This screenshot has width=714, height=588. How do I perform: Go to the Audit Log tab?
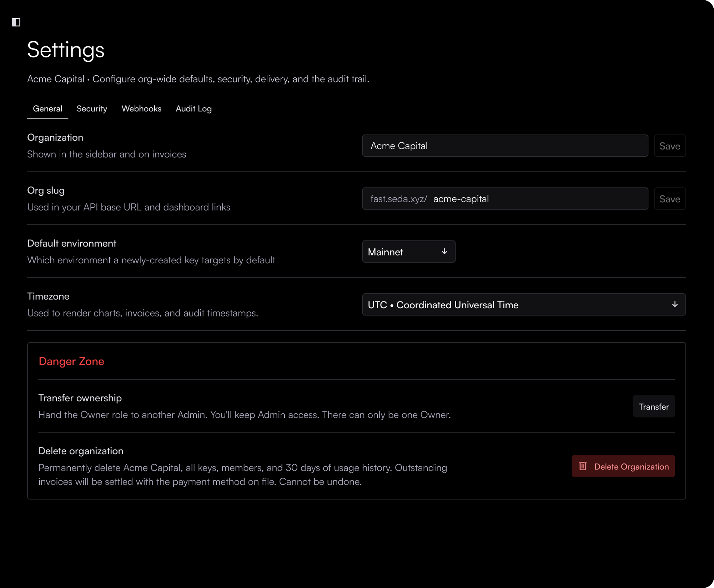coord(193,108)
